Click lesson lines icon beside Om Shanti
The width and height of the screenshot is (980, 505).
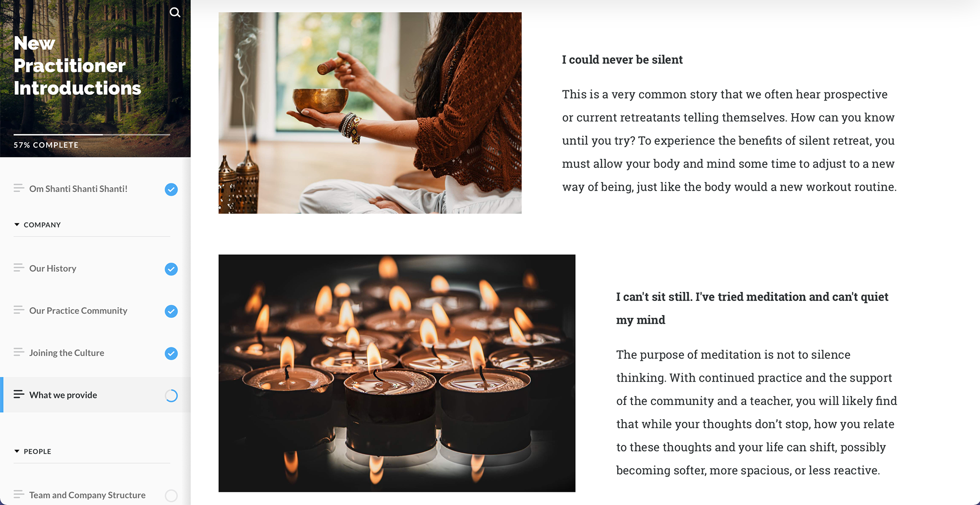19,188
